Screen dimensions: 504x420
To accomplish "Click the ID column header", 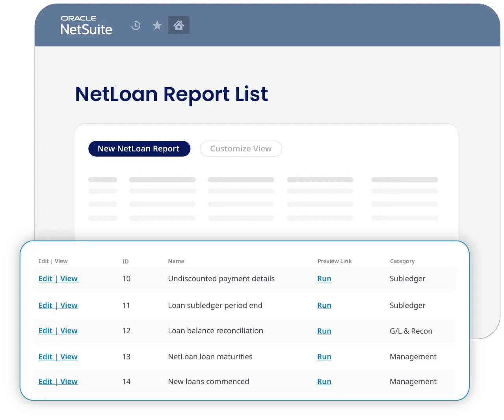I will click(x=125, y=261).
